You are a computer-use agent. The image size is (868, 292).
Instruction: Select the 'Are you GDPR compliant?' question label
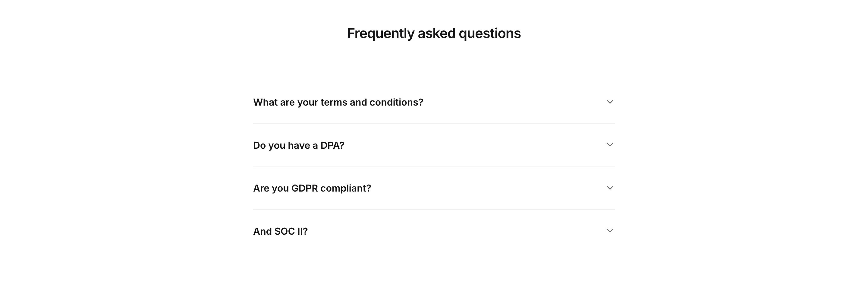[312, 188]
